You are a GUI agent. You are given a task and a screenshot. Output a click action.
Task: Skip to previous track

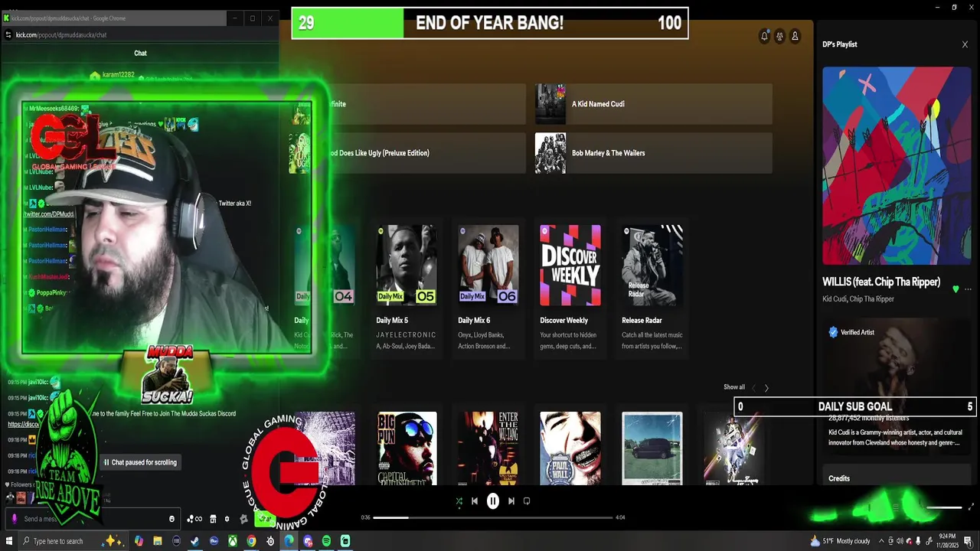475,501
